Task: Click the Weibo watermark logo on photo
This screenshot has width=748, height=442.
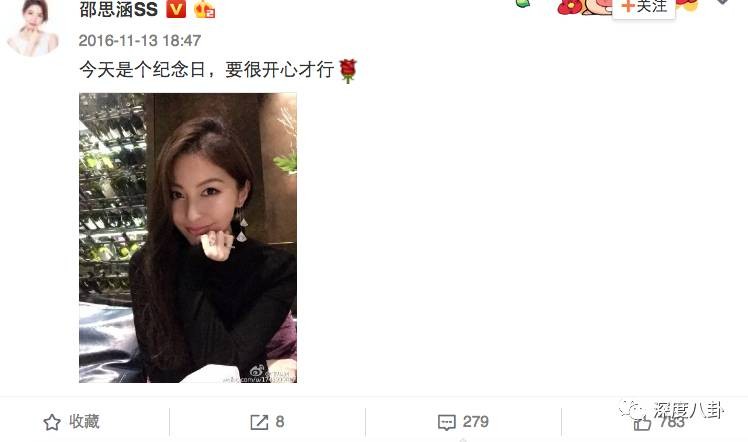Action: pos(258,370)
